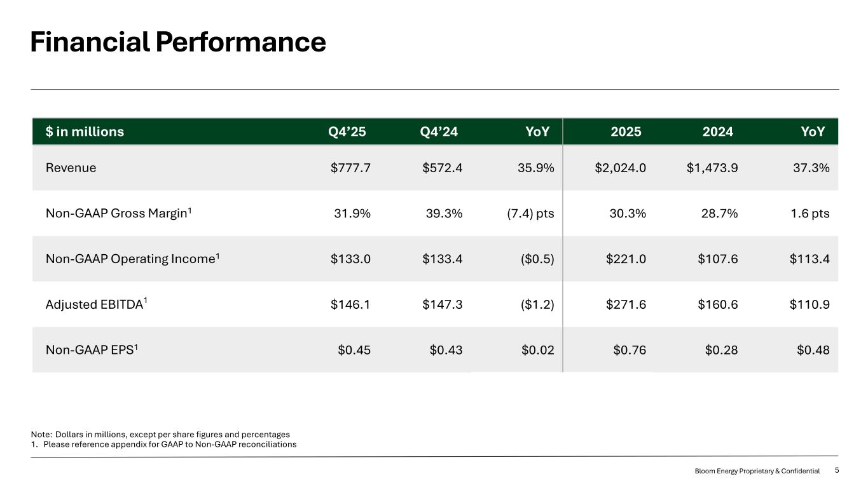Click the Q4'24 column header
The height and width of the screenshot is (488, 868).
coord(439,132)
